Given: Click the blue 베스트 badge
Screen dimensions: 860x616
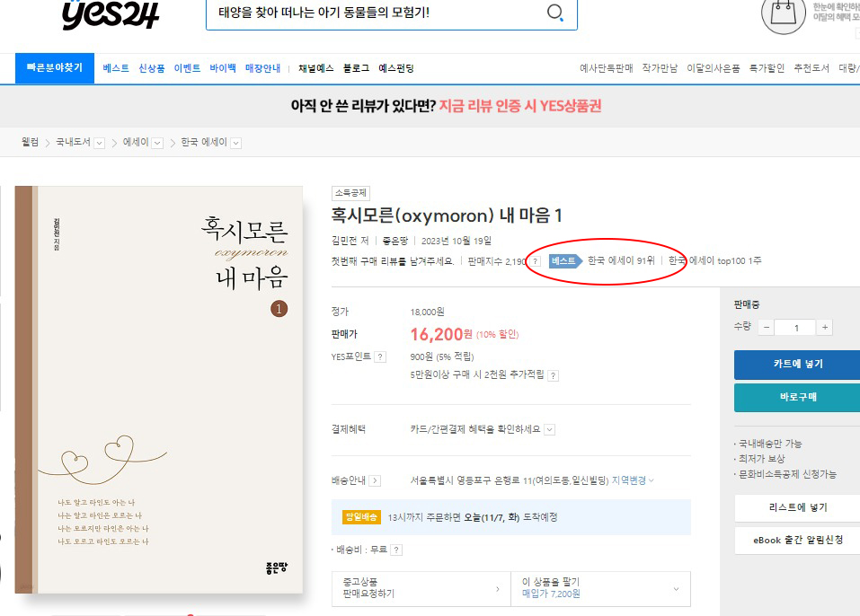Looking at the screenshot, I should (x=565, y=261).
